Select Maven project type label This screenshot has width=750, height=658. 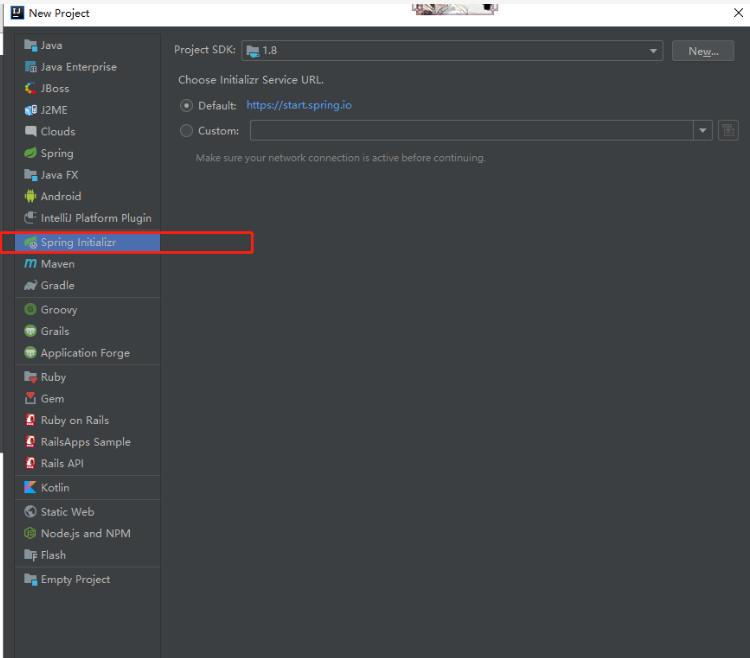(x=58, y=264)
